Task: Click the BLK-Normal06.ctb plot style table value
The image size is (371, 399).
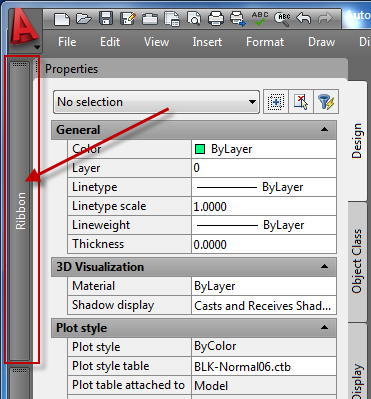Action: coord(264,366)
